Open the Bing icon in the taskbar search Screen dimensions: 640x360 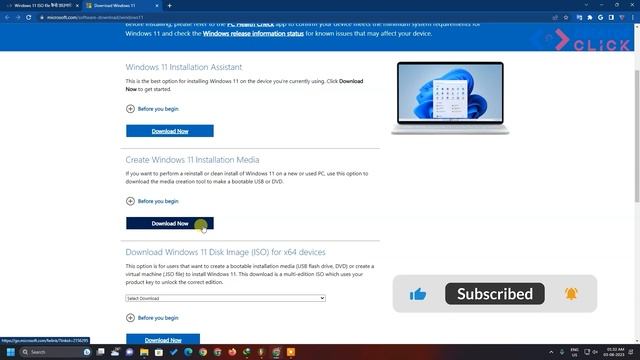pos(87,352)
